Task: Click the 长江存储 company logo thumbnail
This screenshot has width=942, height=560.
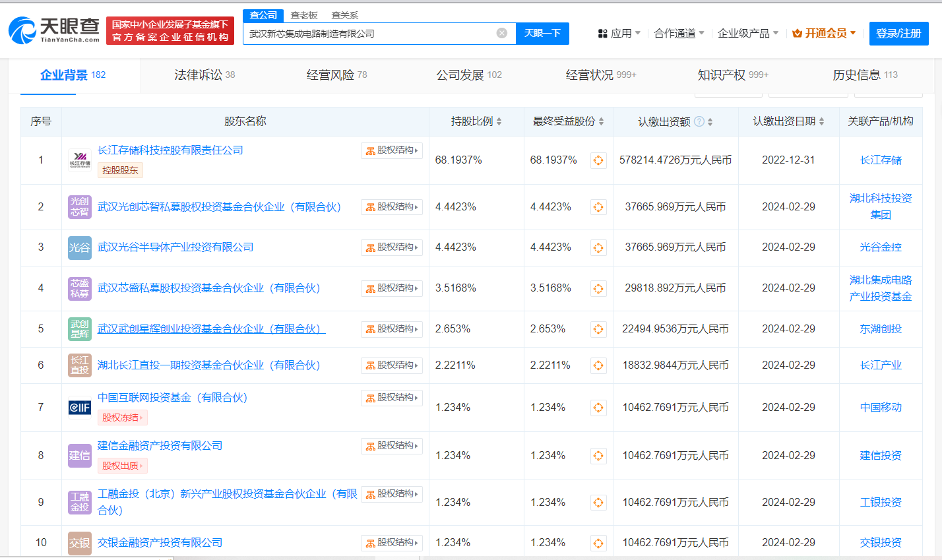Action: pos(80,160)
